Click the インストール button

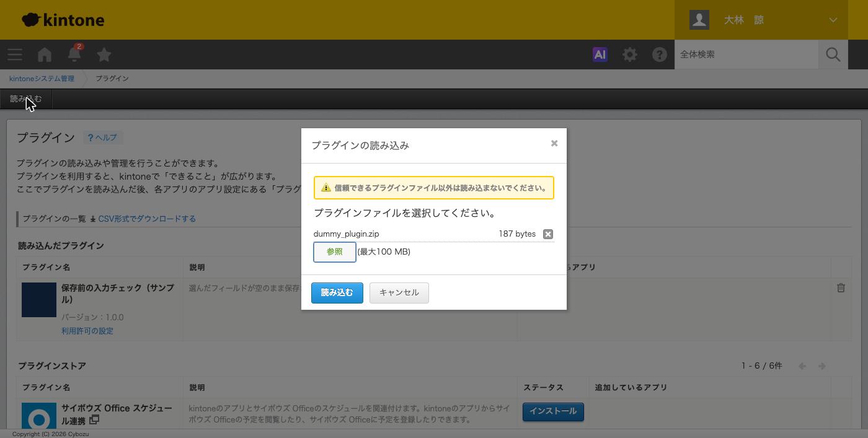[553, 411]
